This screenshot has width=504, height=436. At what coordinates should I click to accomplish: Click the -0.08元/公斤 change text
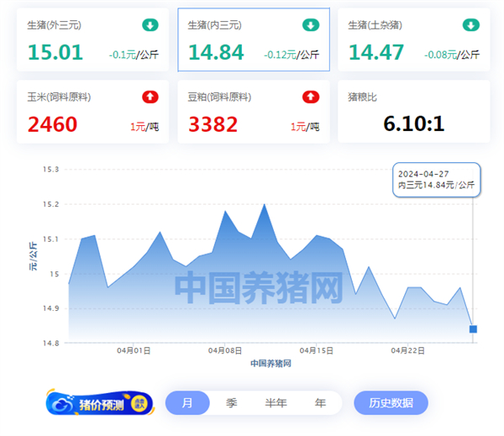coord(452,55)
